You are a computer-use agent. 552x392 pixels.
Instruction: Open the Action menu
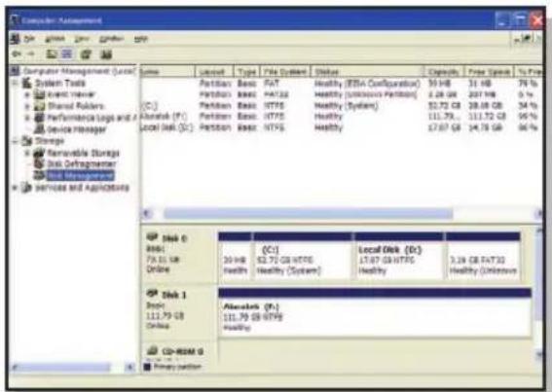(x=55, y=39)
